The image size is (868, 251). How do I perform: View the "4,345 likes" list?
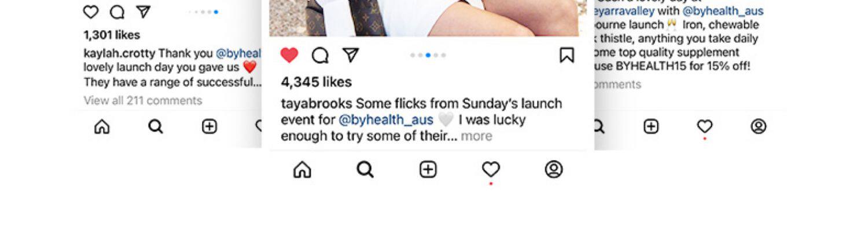point(316,82)
